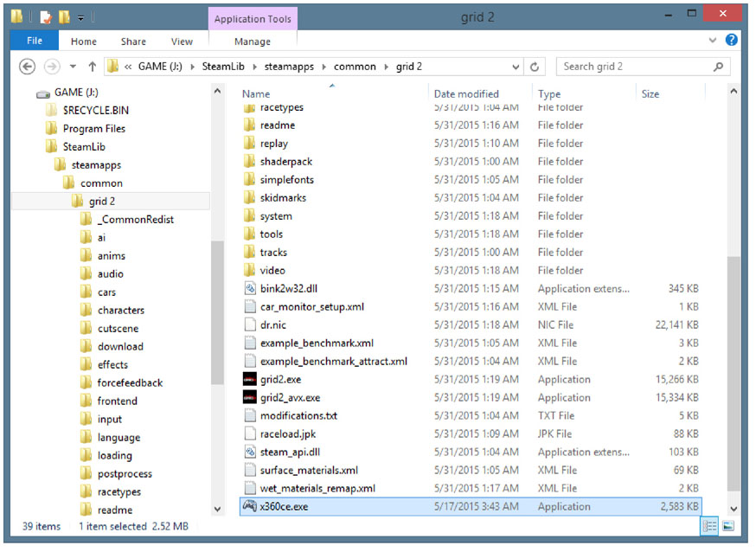
Task: Expand the ribbon with chevron arrow
Action: (714, 41)
